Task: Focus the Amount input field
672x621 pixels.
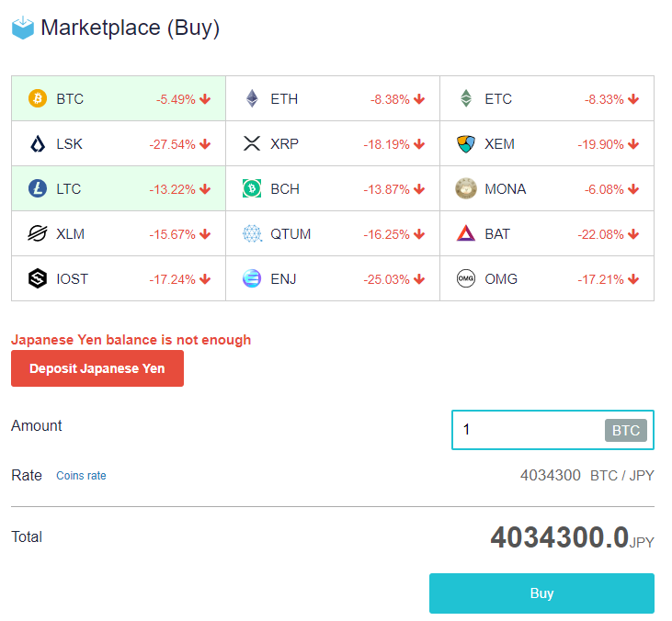Action: coord(552,430)
